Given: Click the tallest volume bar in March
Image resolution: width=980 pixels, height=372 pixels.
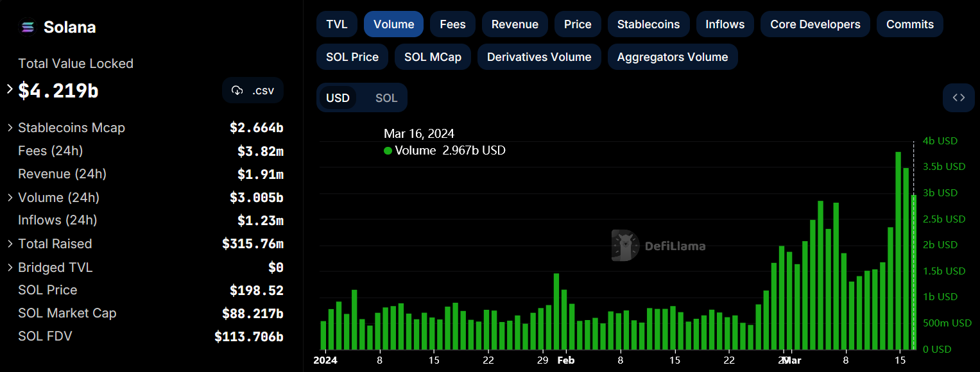Looking at the screenshot, I should click(898, 250).
